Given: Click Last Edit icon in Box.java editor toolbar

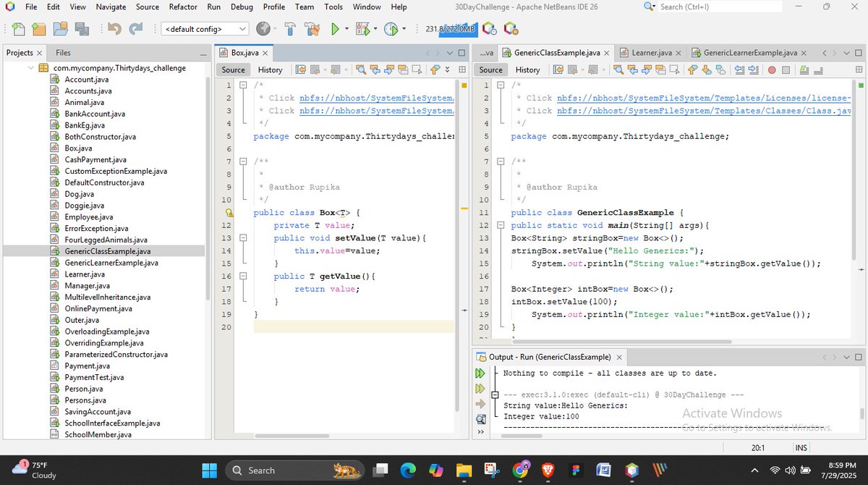Looking at the screenshot, I should point(301,69).
